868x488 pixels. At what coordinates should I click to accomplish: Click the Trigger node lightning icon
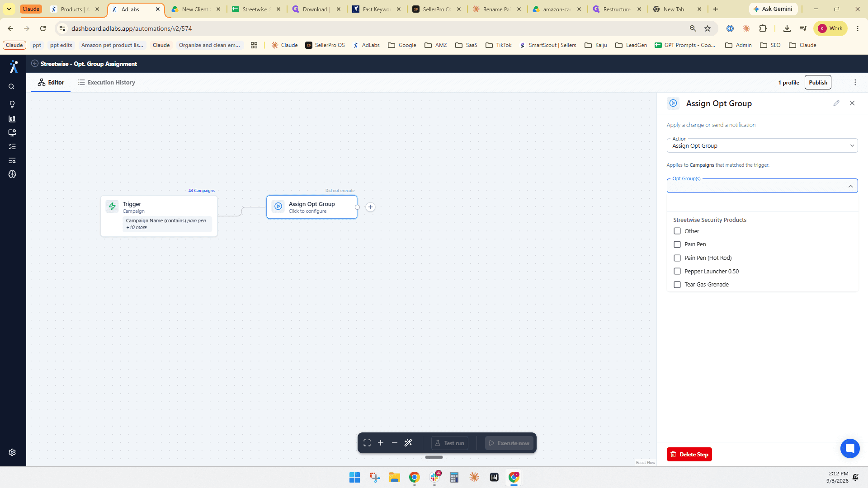coord(112,206)
